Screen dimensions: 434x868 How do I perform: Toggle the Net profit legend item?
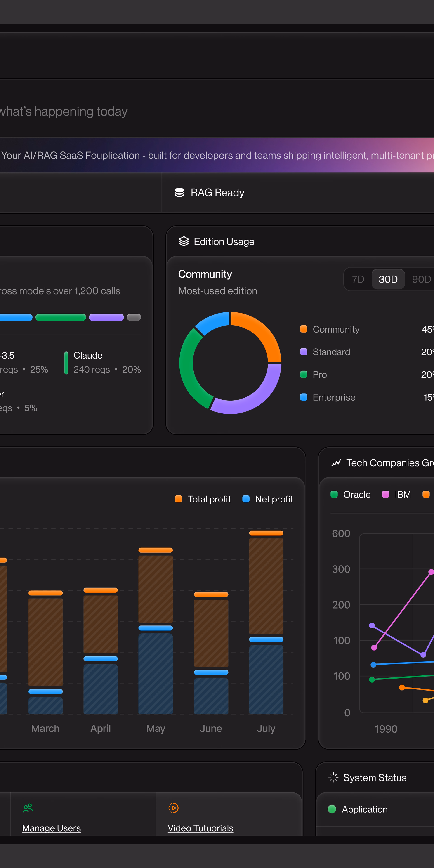point(268,499)
